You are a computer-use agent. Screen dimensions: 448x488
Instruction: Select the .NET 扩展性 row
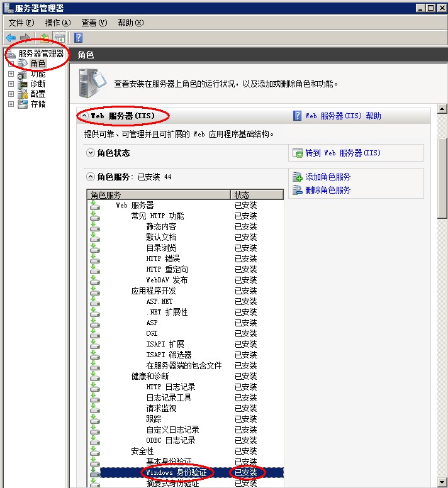coord(186,312)
